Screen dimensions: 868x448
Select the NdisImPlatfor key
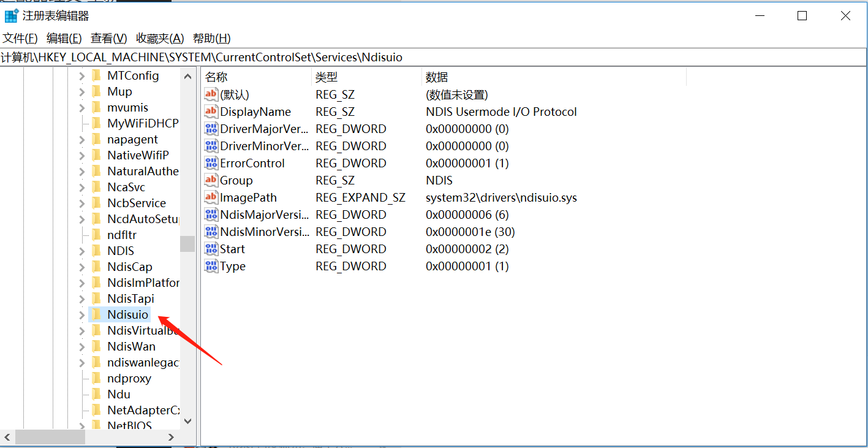coord(143,283)
